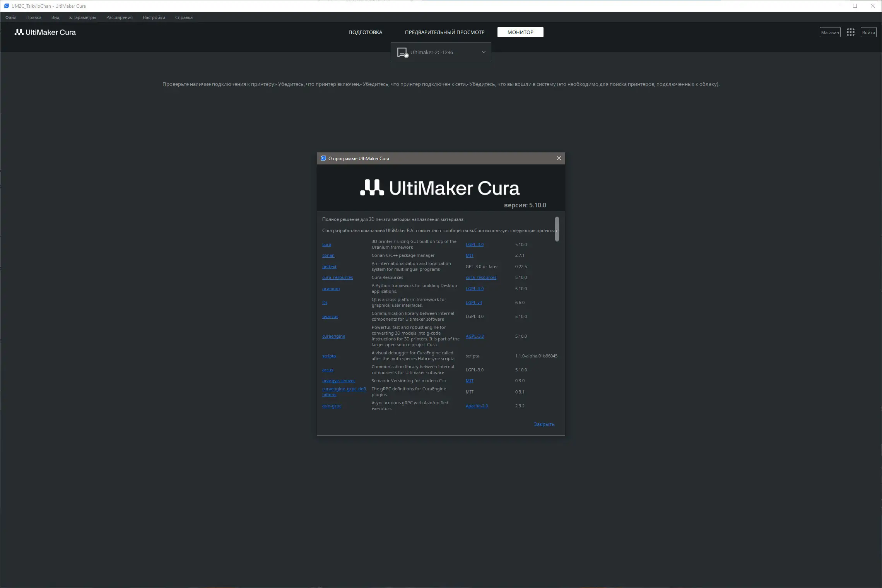882x588 pixels.
Task: Open the curaengine project link
Action: tap(333, 336)
